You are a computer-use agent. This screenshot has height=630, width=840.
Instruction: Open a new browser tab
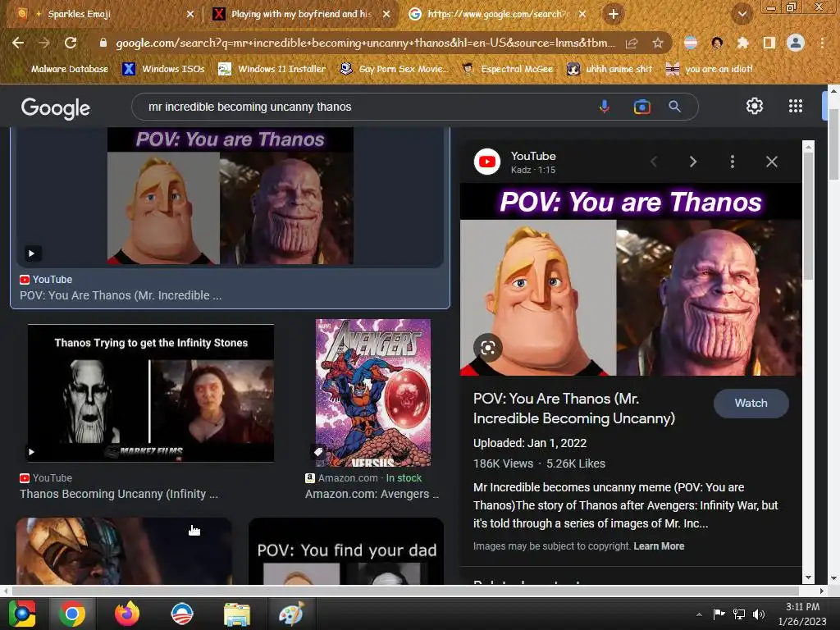point(614,14)
